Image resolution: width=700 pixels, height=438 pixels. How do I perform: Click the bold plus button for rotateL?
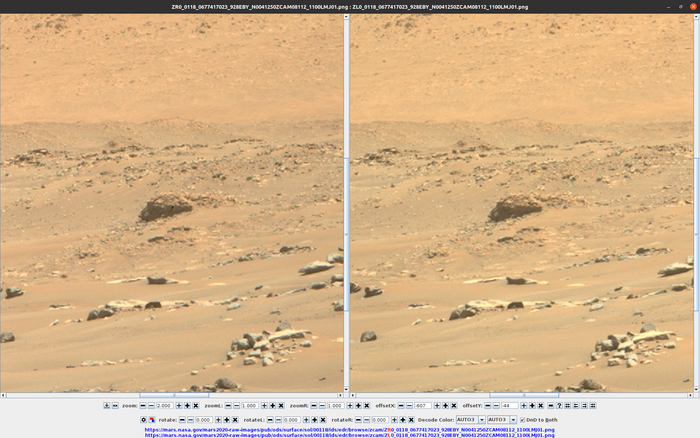[x=315, y=420]
